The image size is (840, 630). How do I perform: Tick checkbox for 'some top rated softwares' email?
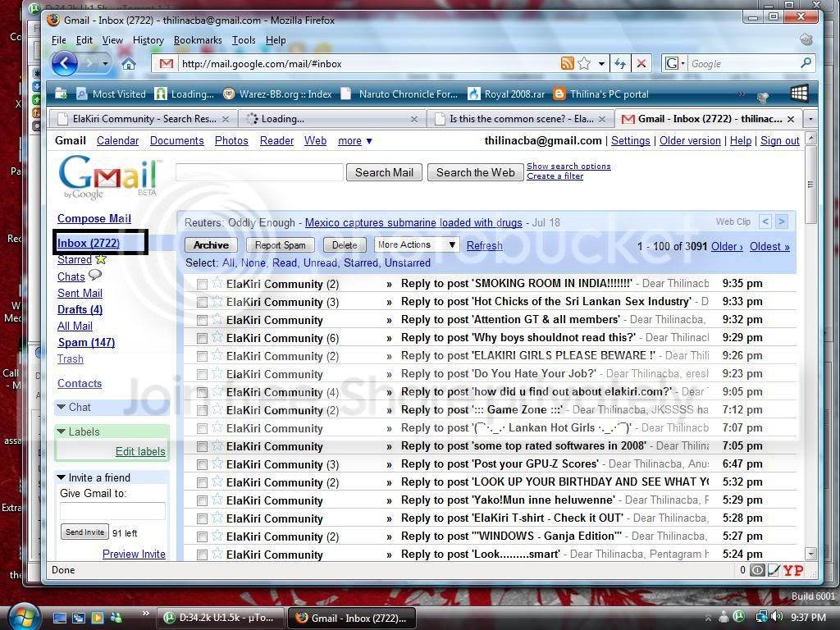coord(202,446)
